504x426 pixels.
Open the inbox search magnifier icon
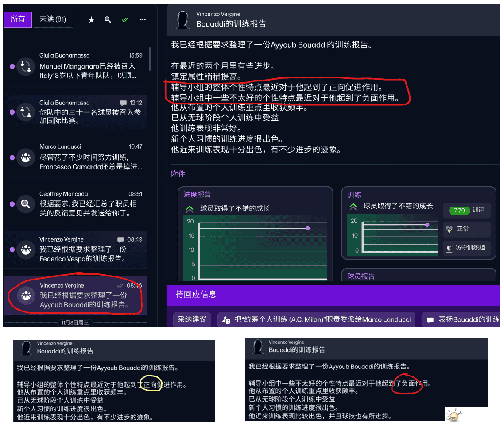pyautogui.click(x=108, y=20)
